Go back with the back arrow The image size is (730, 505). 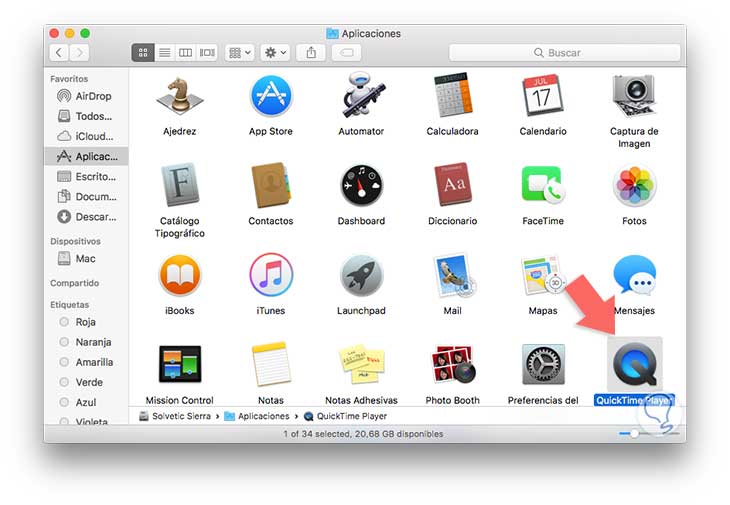click(59, 53)
